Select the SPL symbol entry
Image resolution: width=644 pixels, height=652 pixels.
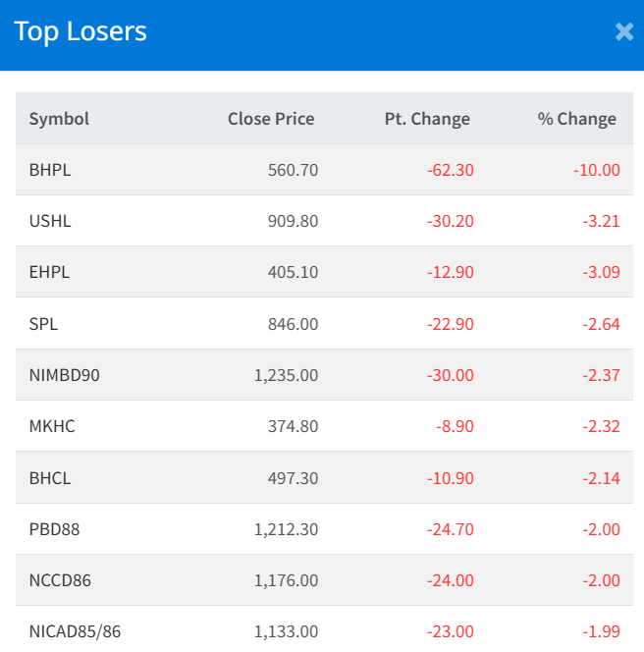44,323
